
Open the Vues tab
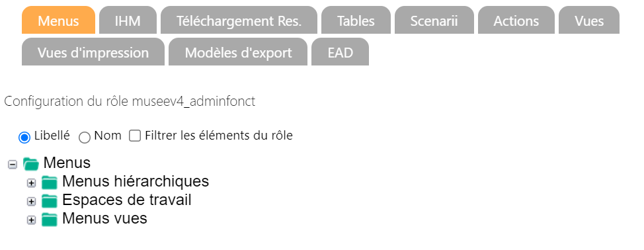(589, 20)
